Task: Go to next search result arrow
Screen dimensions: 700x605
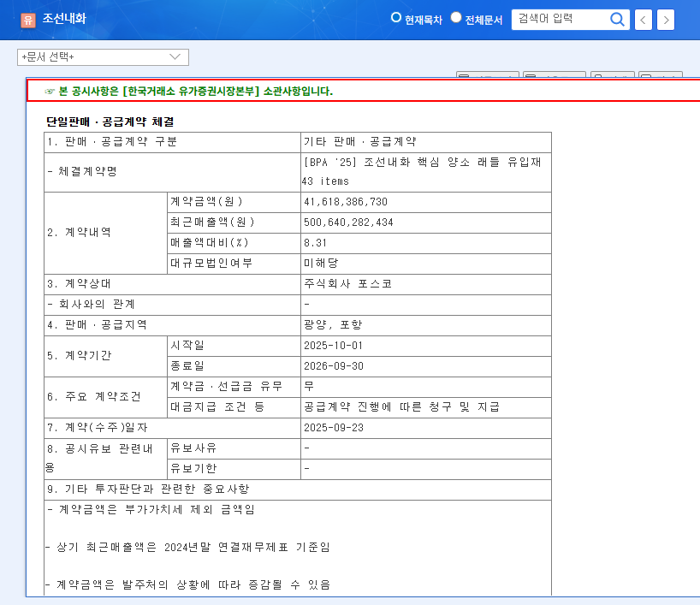Action: (x=666, y=20)
